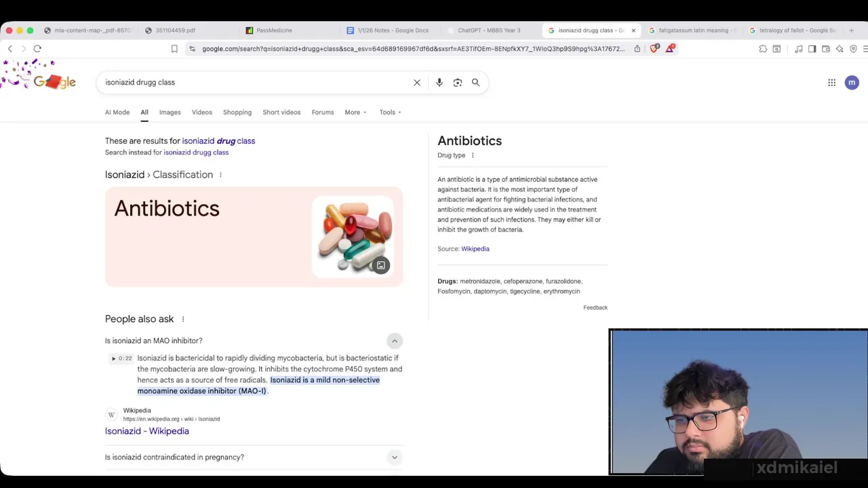
Task: View site information icon beside URL
Action: [193, 49]
